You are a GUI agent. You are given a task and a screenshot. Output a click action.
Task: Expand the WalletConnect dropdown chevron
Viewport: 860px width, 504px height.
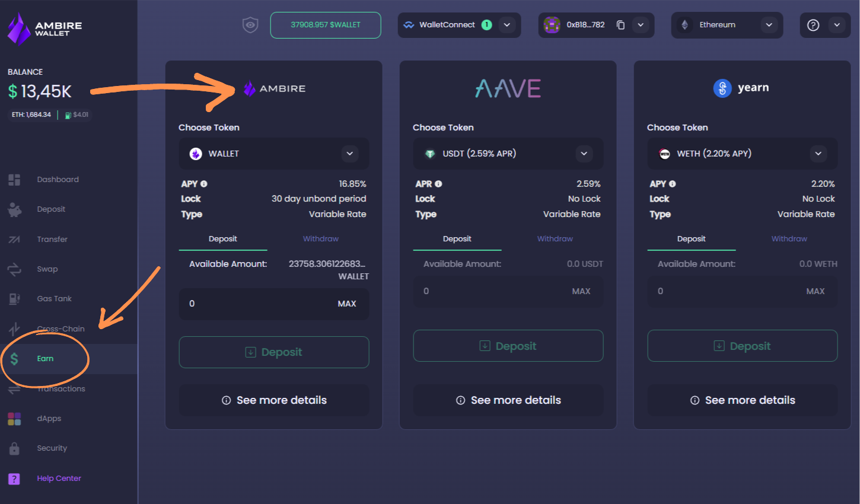507,25
